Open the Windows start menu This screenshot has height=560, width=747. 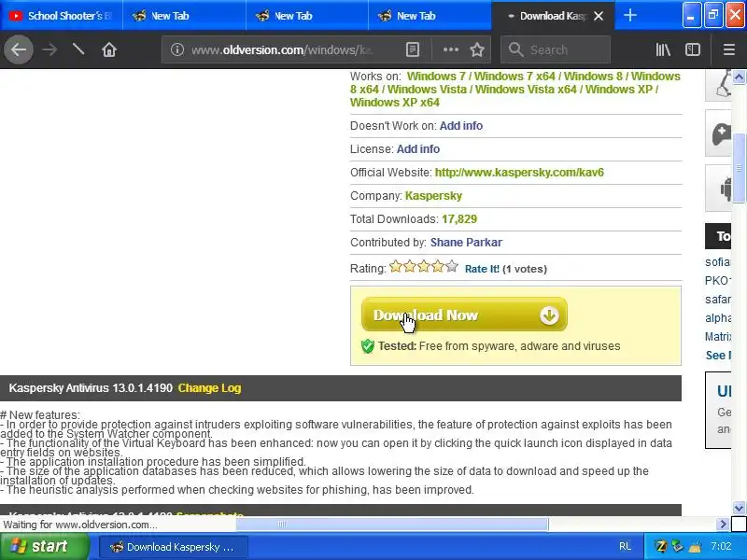click(44, 546)
